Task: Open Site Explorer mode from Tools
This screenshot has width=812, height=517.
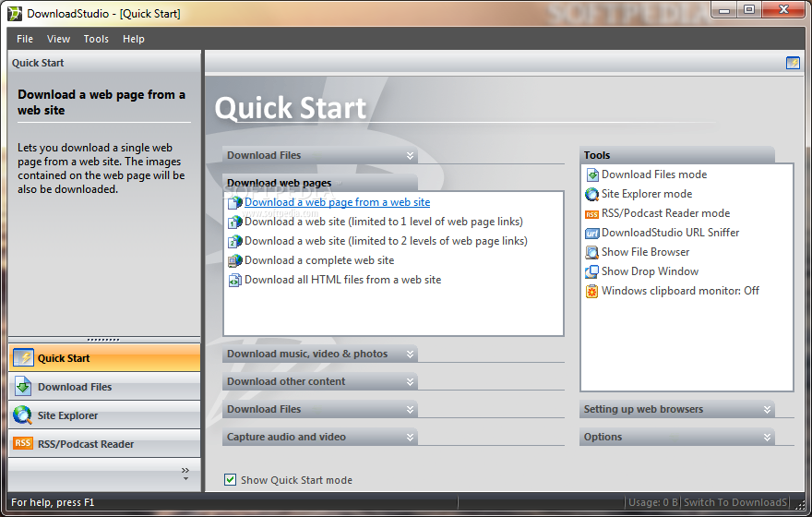Action: tap(647, 194)
